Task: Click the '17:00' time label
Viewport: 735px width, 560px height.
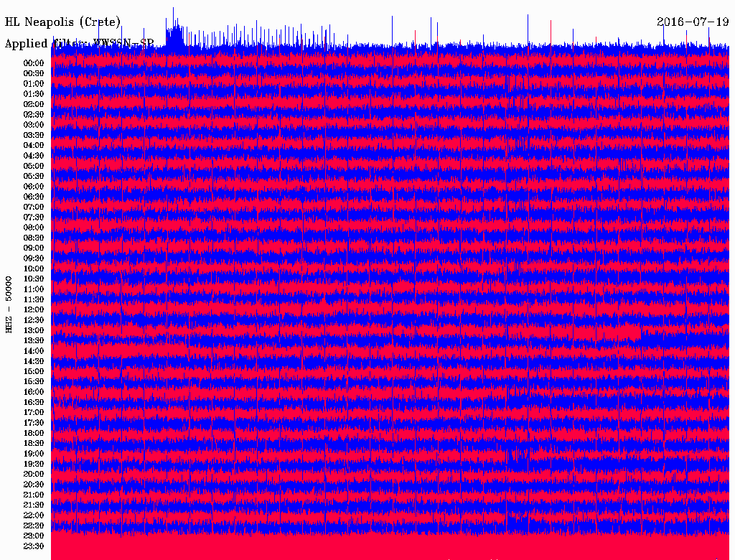Action: [34, 412]
